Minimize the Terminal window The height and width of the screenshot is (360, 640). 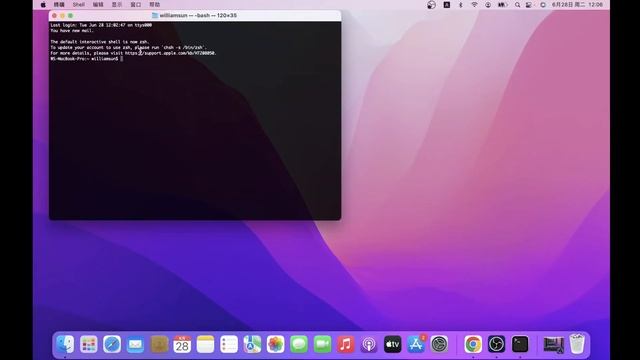click(62, 16)
